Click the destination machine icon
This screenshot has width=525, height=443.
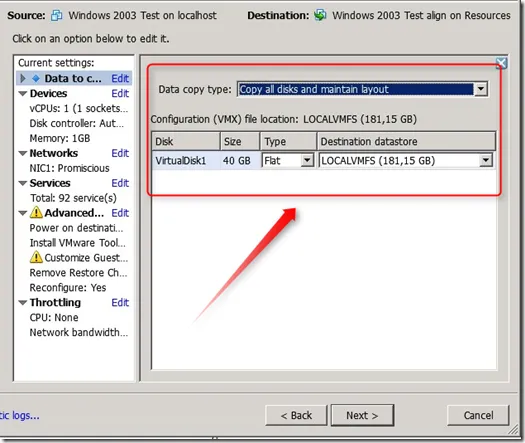pyautogui.click(x=320, y=15)
